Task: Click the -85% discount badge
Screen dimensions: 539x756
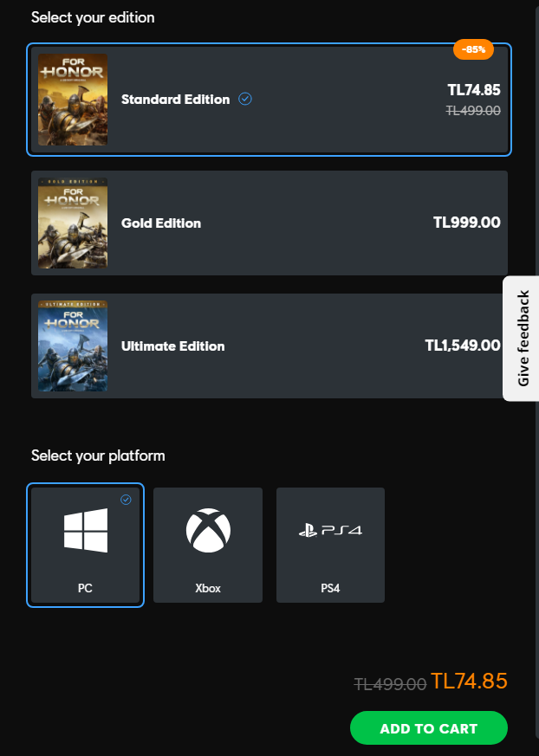Action: click(x=473, y=49)
